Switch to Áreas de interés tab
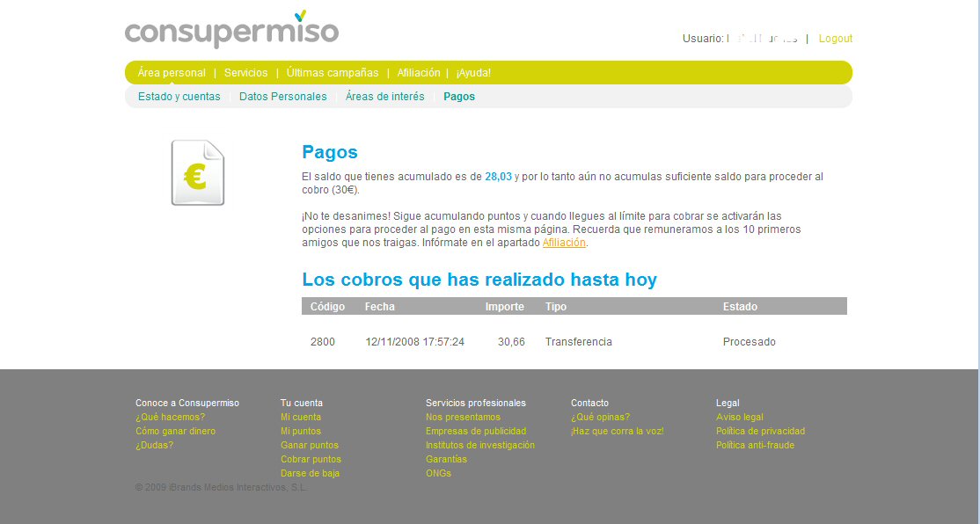 [x=385, y=96]
